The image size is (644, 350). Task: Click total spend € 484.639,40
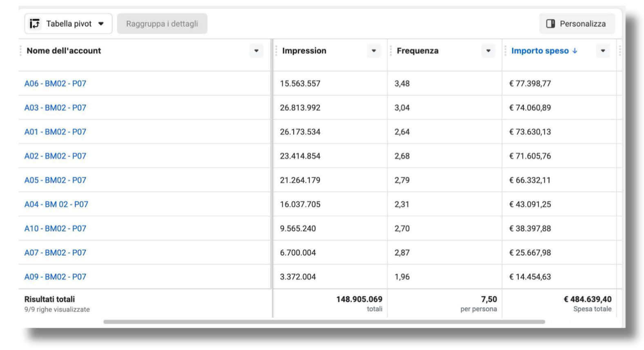click(588, 299)
